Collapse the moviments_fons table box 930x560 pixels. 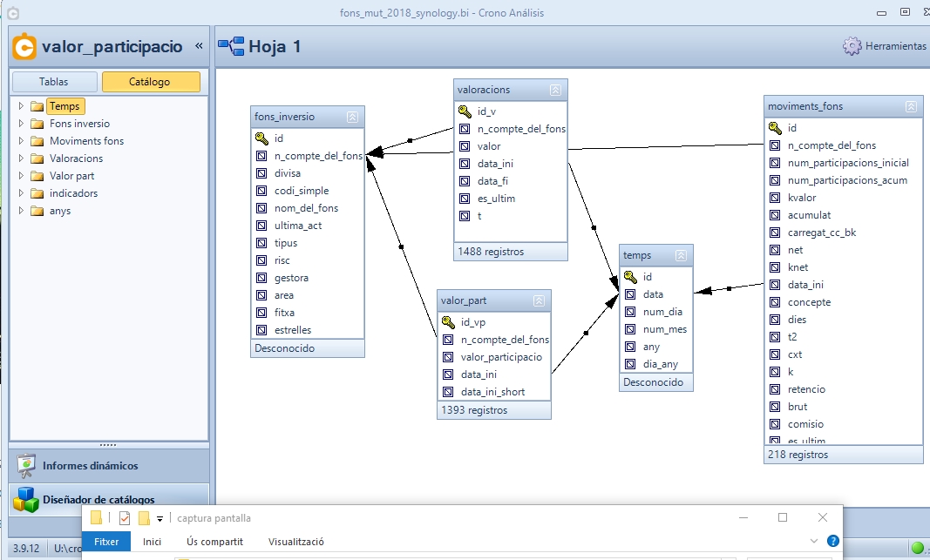point(911,106)
